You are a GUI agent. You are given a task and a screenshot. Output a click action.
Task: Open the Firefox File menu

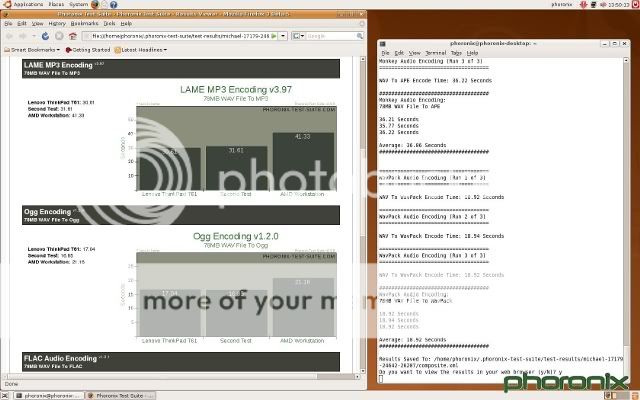[x=8, y=24]
